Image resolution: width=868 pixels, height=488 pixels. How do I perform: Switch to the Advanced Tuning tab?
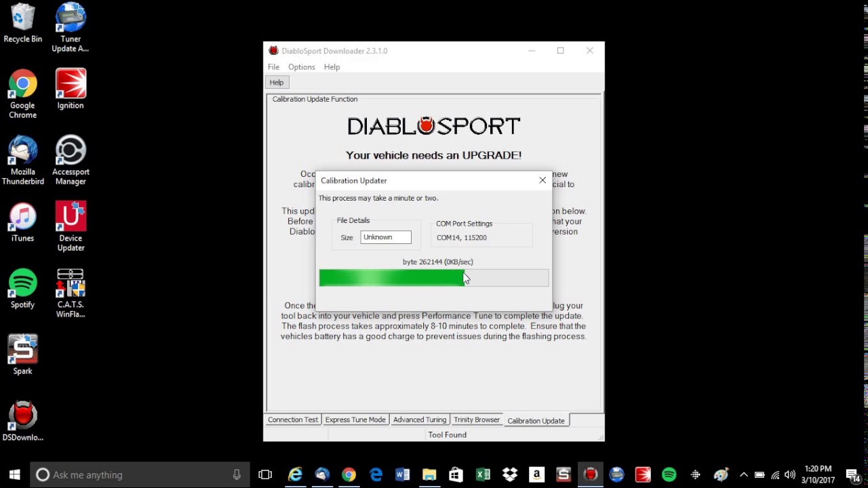pyautogui.click(x=420, y=420)
